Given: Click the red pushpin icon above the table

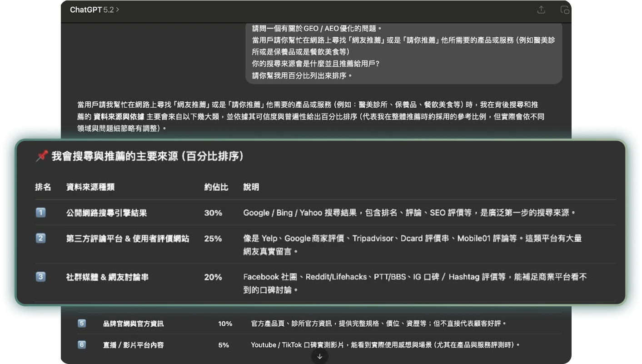Looking at the screenshot, I should coord(41,155).
